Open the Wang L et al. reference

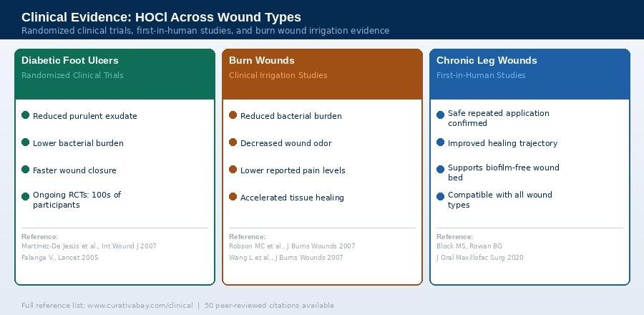[286, 258]
